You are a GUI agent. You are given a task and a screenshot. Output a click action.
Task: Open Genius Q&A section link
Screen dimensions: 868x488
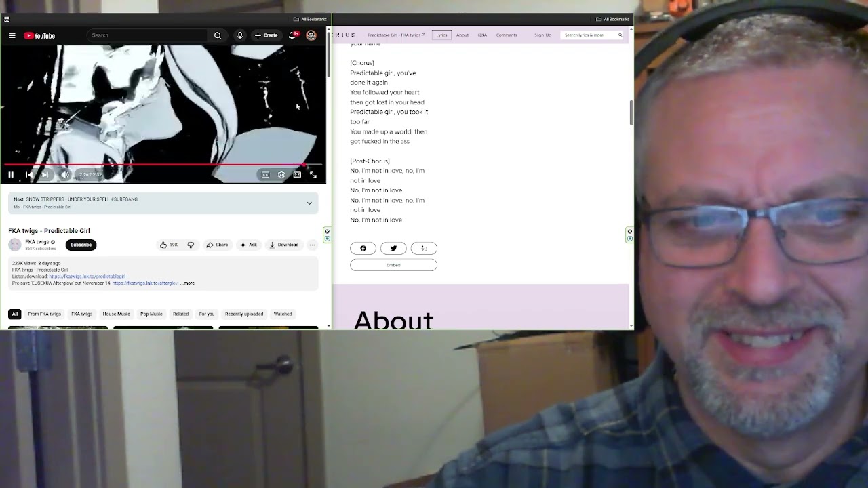pyautogui.click(x=482, y=35)
